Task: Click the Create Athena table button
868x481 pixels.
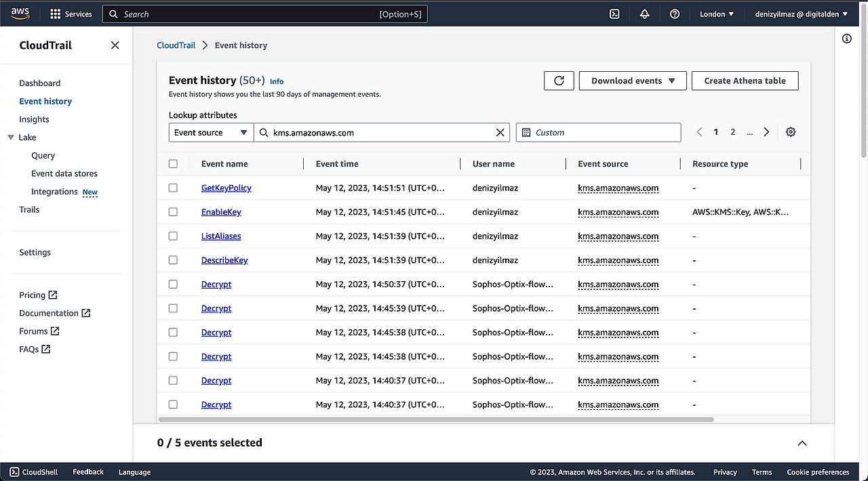Action: (x=745, y=81)
